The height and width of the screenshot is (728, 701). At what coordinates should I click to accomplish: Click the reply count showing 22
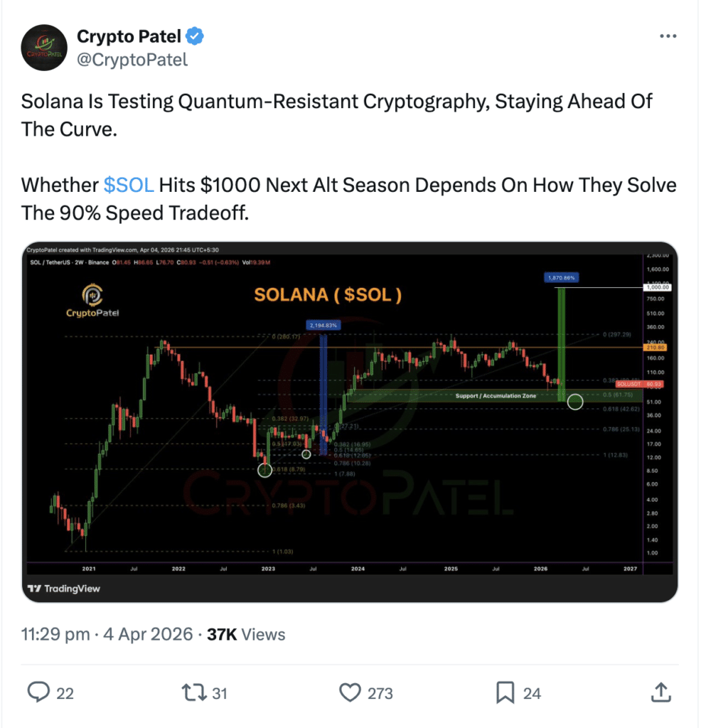point(65,692)
